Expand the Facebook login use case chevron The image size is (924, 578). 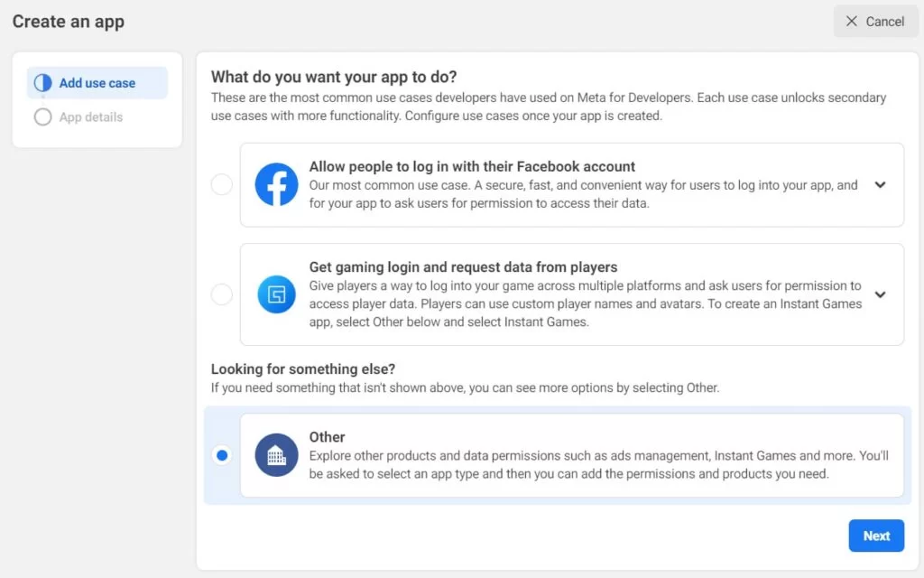pyautogui.click(x=880, y=184)
